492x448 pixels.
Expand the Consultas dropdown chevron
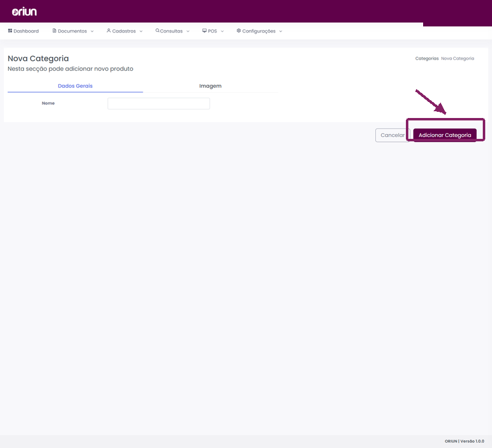click(x=188, y=31)
